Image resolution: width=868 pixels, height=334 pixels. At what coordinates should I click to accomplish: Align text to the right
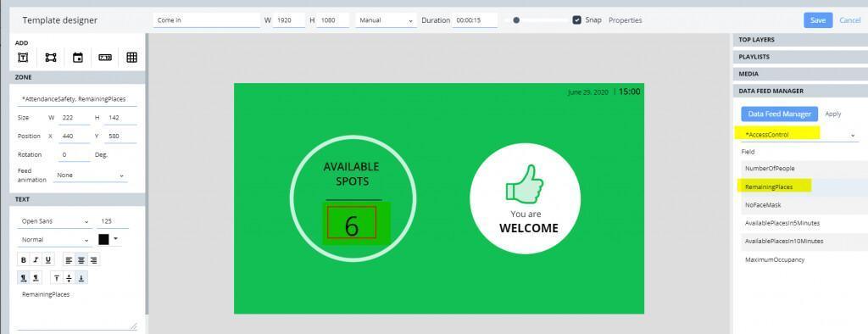93,259
